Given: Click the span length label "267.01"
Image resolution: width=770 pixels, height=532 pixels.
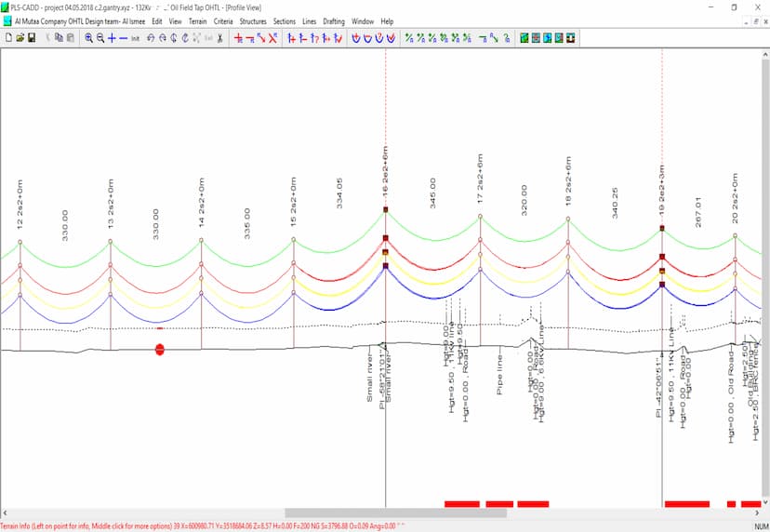Looking at the screenshot, I should tap(698, 212).
